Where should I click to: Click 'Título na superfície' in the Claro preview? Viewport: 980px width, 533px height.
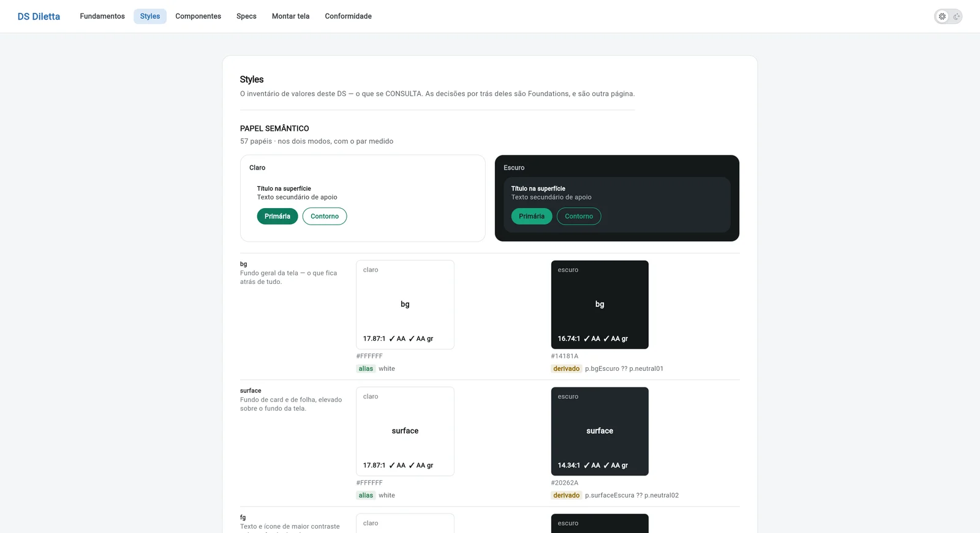pos(284,189)
